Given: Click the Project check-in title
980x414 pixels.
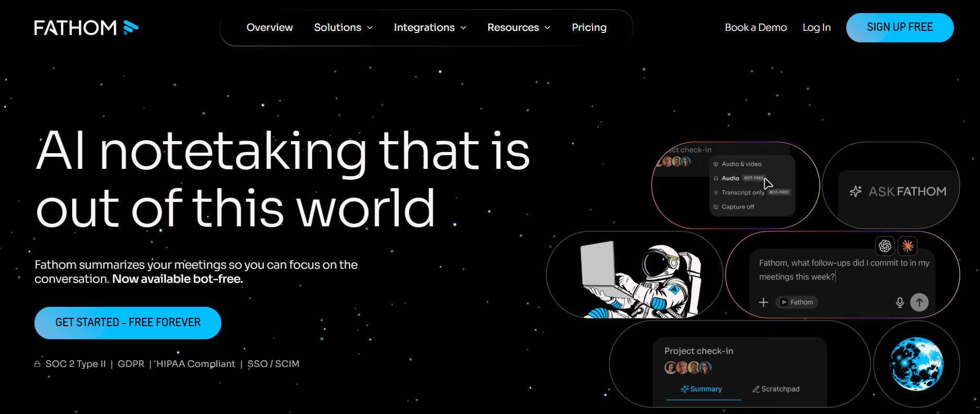Looking at the screenshot, I should pyautogui.click(x=699, y=351).
